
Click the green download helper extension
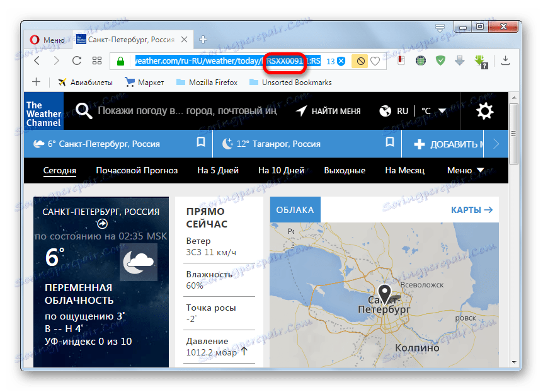click(x=481, y=62)
